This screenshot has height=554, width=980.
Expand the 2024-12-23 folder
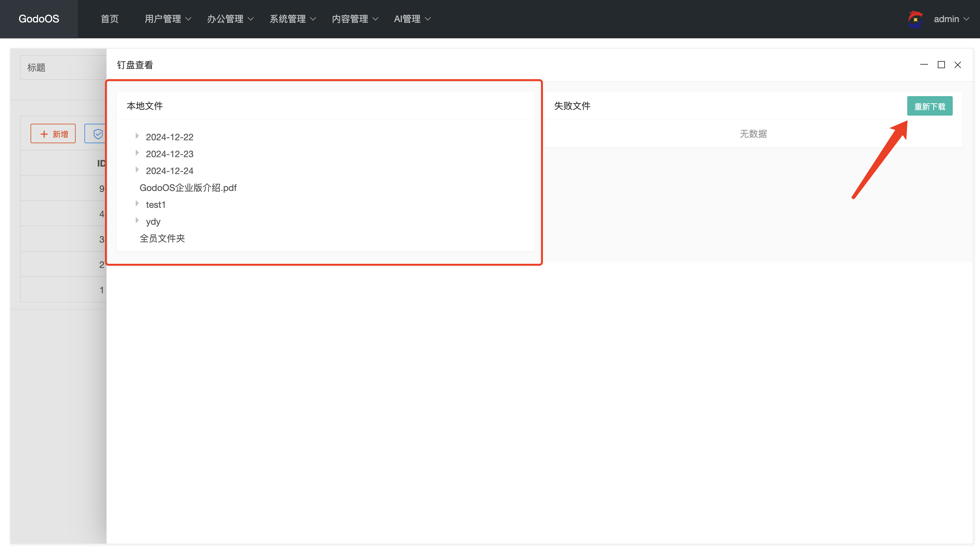137,153
